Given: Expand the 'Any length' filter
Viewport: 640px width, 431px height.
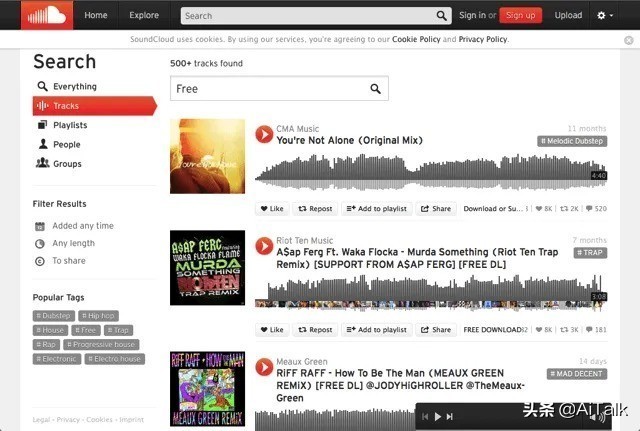Looking at the screenshot, I should click(x=73, y=243).
